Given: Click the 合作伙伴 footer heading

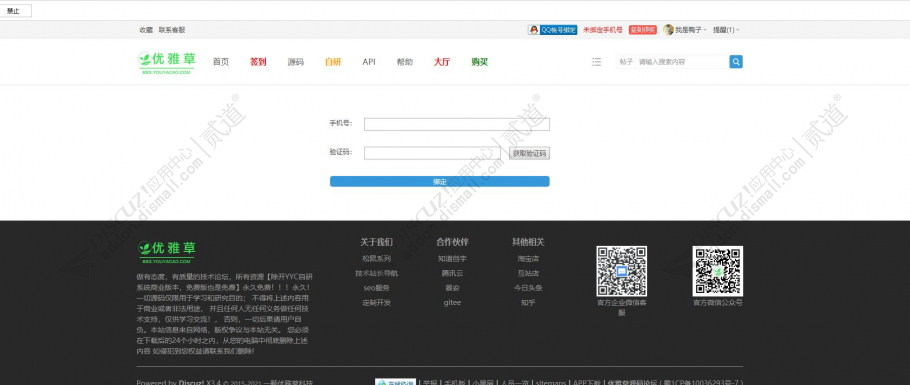Looking at the screenshot, I should click(x=452, y=242).
